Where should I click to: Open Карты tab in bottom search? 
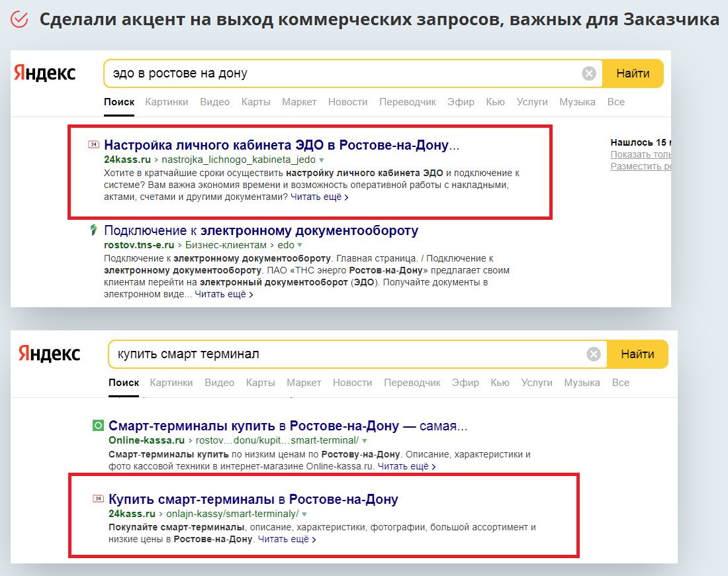click(261, 382)
